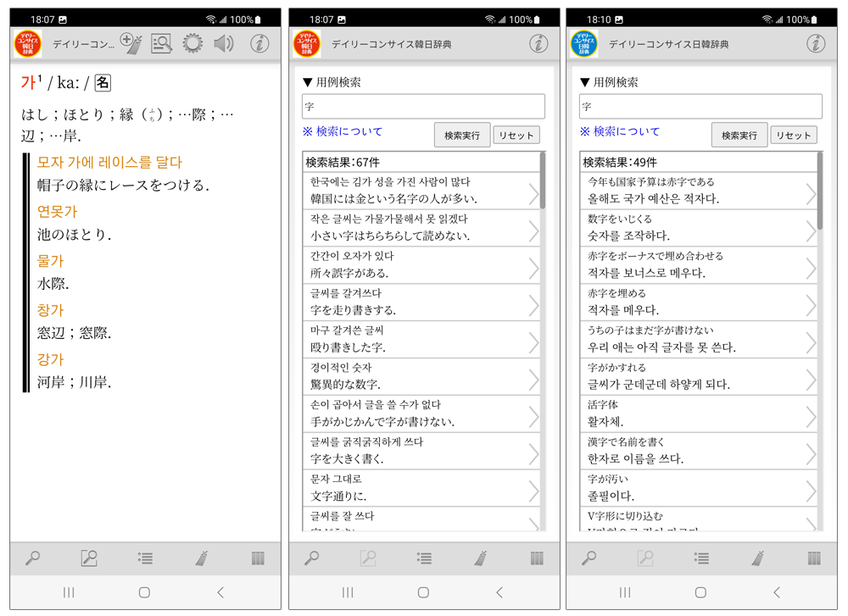Screen dimensions: 848x616
Task: Collapse the ▼ 用例検索 header above 検索結果:49件
Action: point(609,82)
